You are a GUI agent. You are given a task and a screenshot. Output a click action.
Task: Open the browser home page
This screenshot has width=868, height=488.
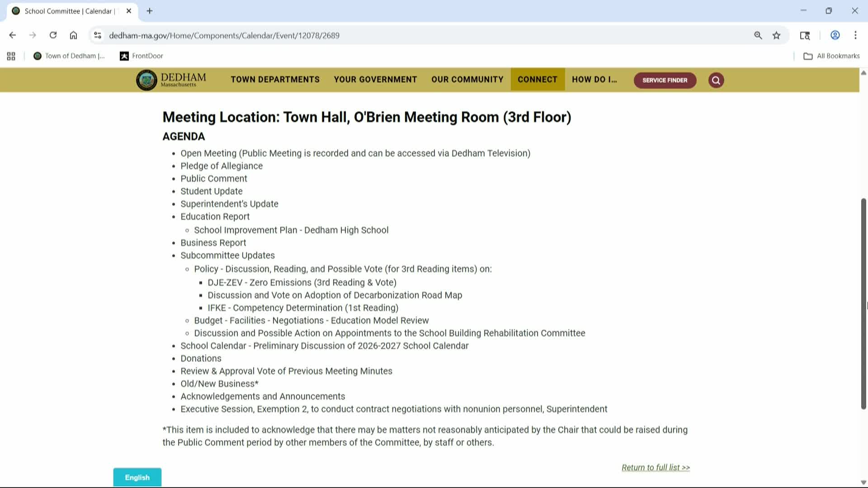click(x=73, y=35)
